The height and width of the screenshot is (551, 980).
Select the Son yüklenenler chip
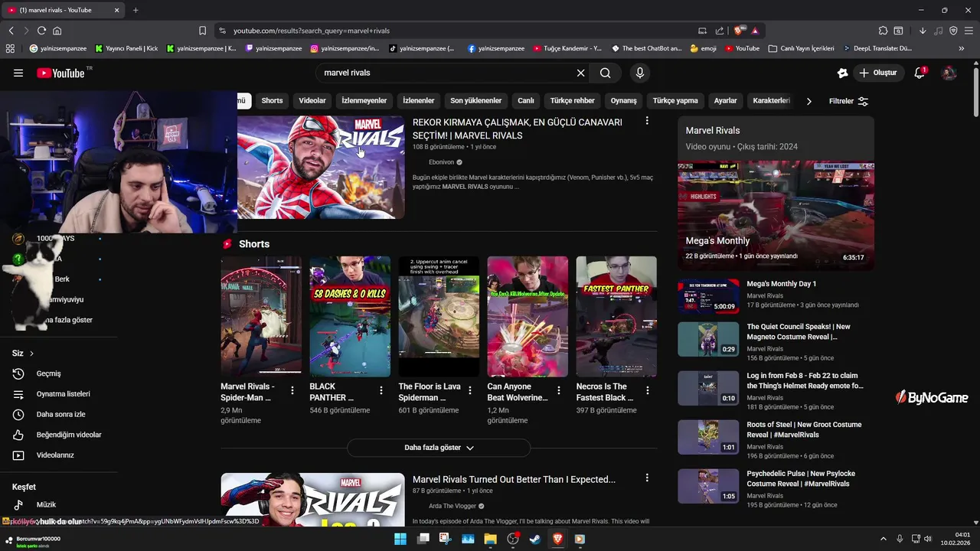[476, 101]
